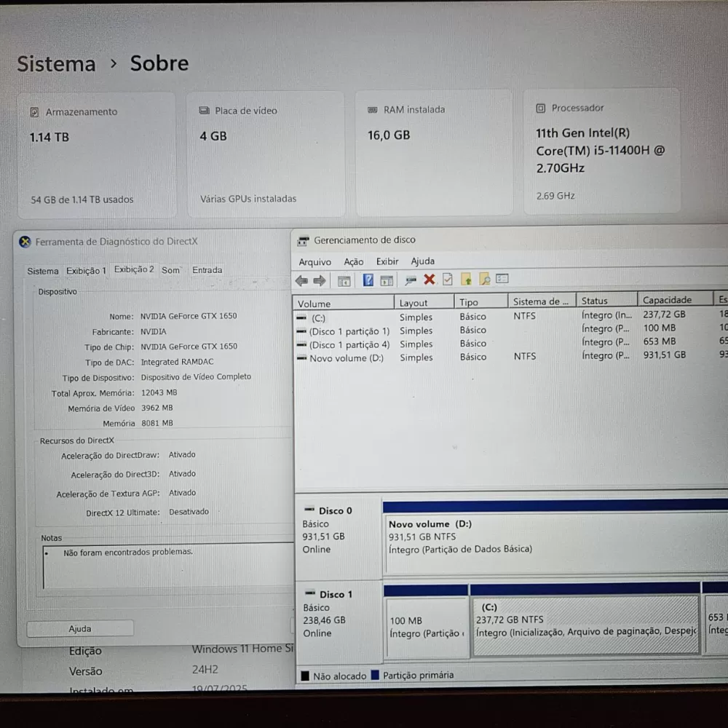This screenshot has height=728, width=728.
Task: Click the checkmark properties icon
Action: 448,279
